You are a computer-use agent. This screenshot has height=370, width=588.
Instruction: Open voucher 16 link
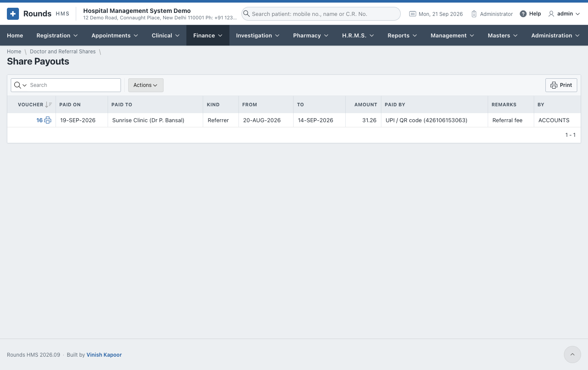point(40,120)
